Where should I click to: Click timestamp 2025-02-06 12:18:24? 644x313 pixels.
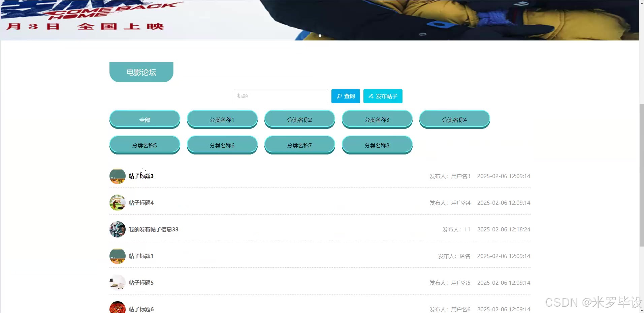504,229
